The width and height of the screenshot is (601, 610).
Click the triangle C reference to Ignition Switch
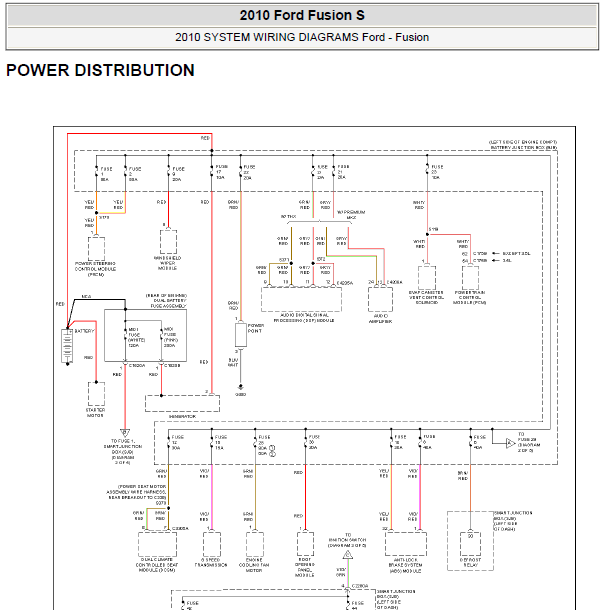coord(348,555)
